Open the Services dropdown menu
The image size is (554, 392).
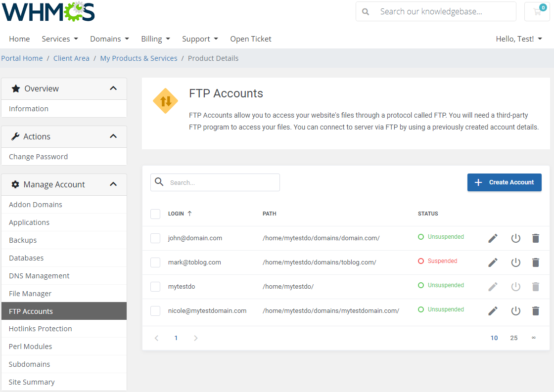pos(60,39)
